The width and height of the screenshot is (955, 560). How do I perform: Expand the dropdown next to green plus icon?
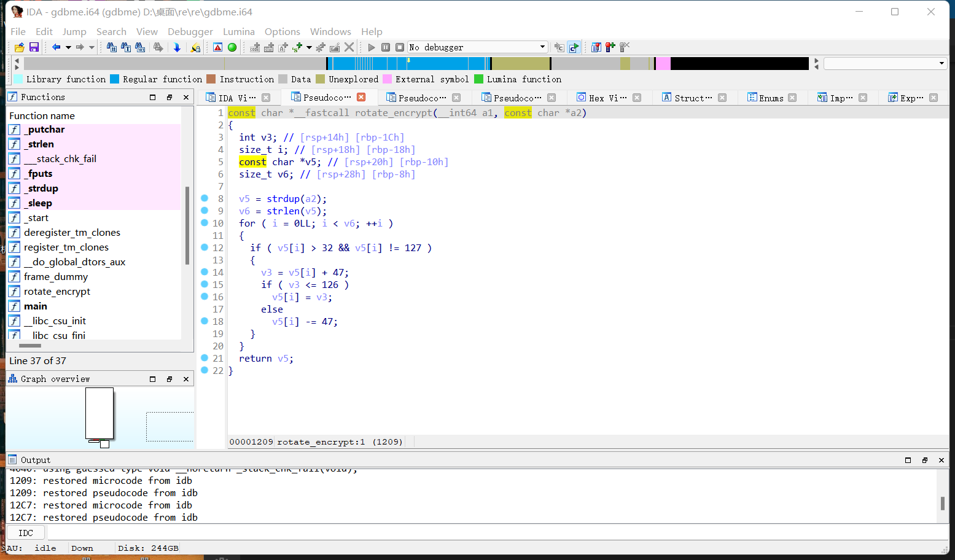tap(309, 47)
